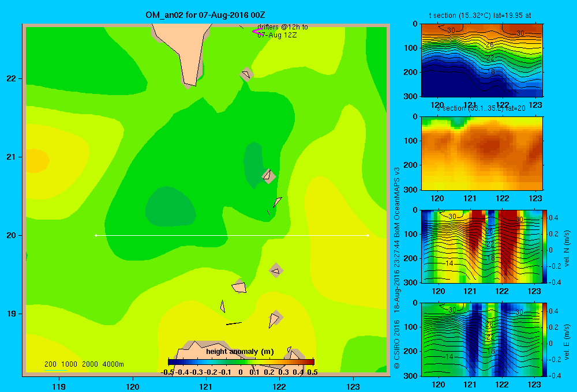Click the 18 isotherm label in temperature section
The image size is (577, 392).
tap(491, 71)
